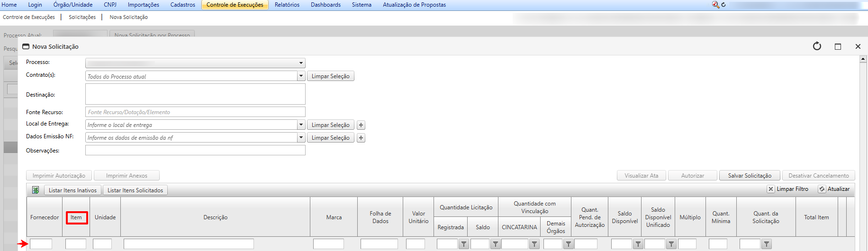The width and height of the screenshot is (868, 251).
Task: Click the refresh icon in Nova Solicitação title bar
Action: (x=817, y=46)
